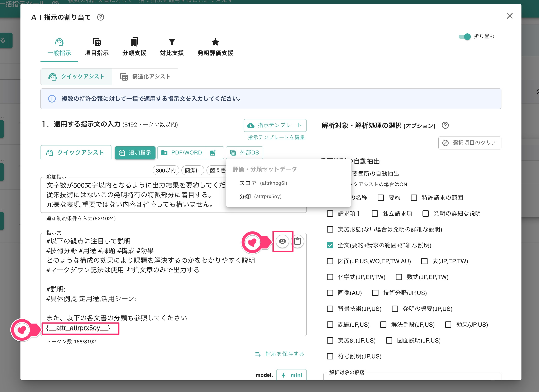Click the help icon beside AI指示の割り当て
539x392 pixels.
tap(101, 17)
